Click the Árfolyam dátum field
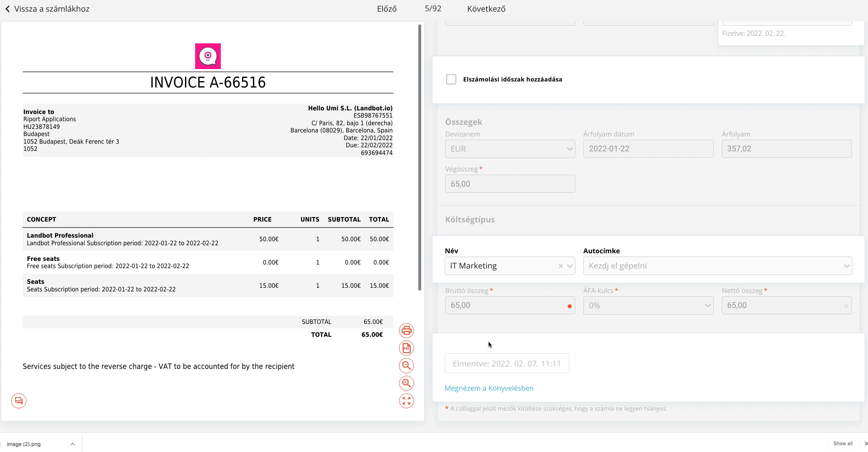Image resolution: width=868 pixels, height=452 pixels. [x=648, y=149]
